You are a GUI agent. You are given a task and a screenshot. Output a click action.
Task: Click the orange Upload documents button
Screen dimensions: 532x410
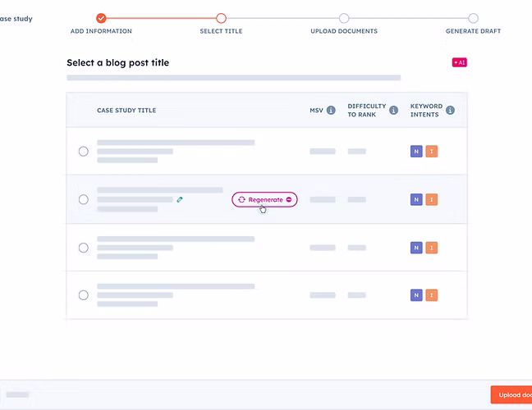click(511, 394)
